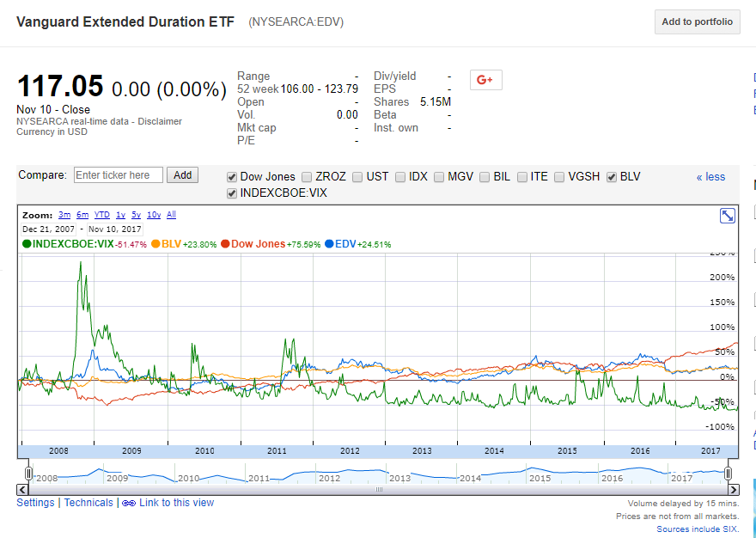Screen dimensions: 756x538
Task: Click the 2017 label on timeline axis
Action: tap(711, 452)
